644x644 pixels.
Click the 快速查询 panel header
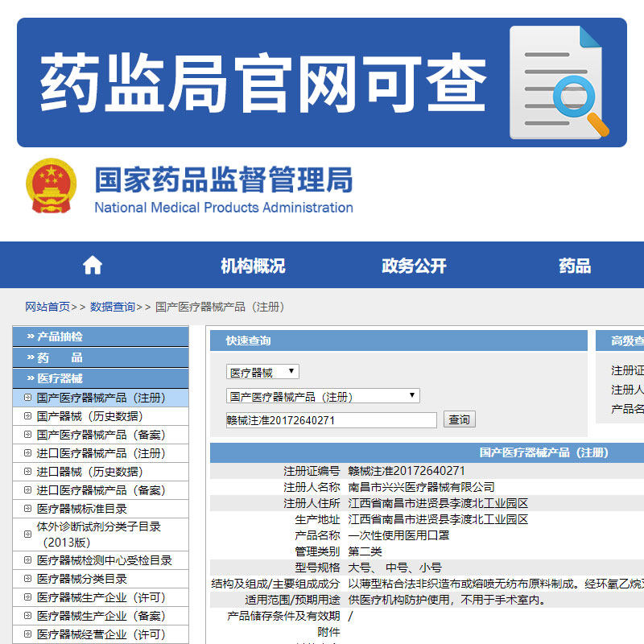tap(398, 341)
